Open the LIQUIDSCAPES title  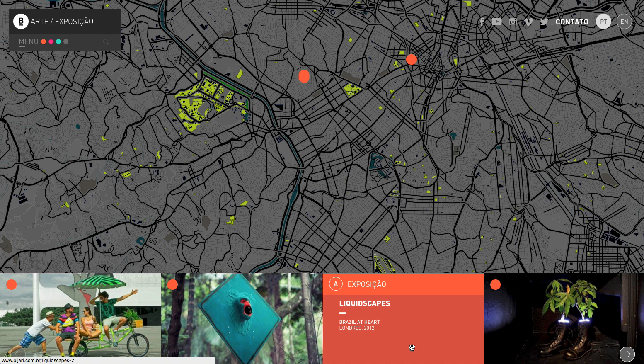point(365,303)
